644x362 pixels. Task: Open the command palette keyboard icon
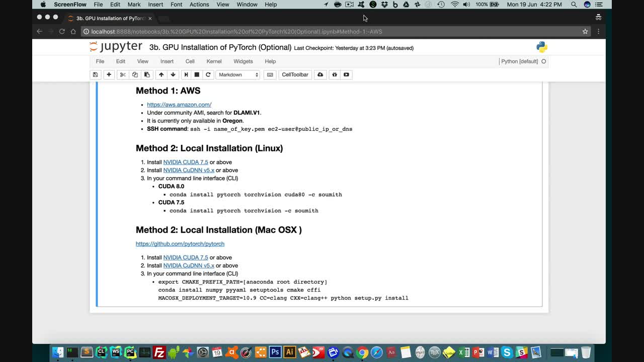tap(270, 74)
